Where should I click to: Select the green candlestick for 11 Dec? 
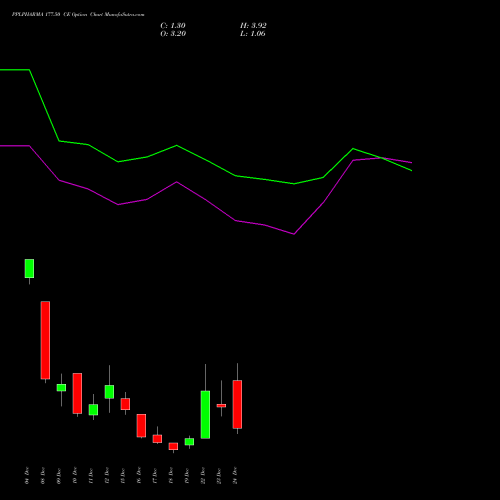[x=93, y=410]
